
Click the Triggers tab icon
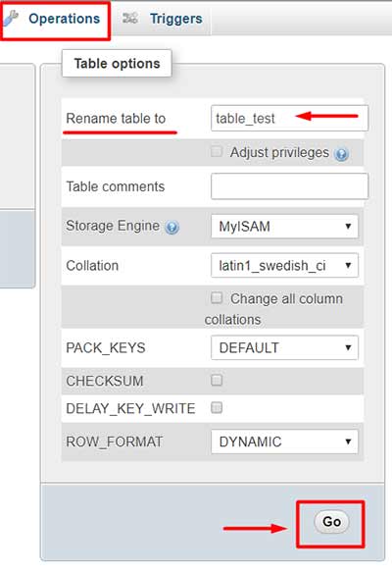pos(129,18)
